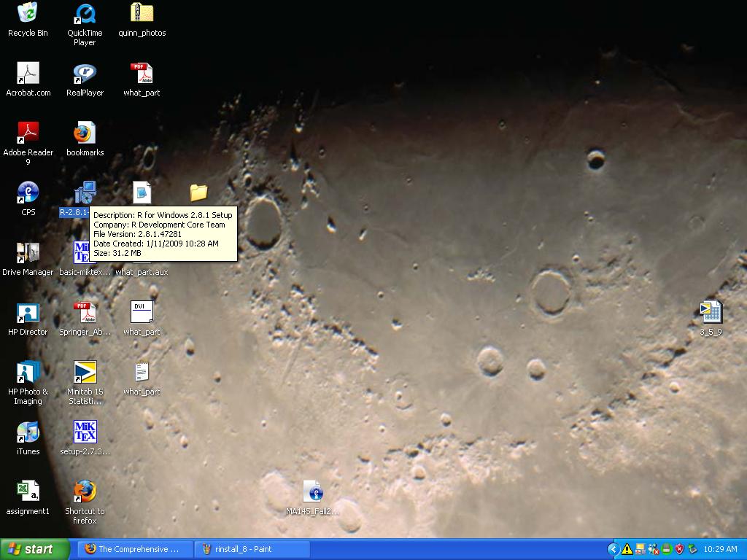The width and height of the screenshot is (747, 560).
Task: Open the HP Director shortcut
Action: pos(28,313)
